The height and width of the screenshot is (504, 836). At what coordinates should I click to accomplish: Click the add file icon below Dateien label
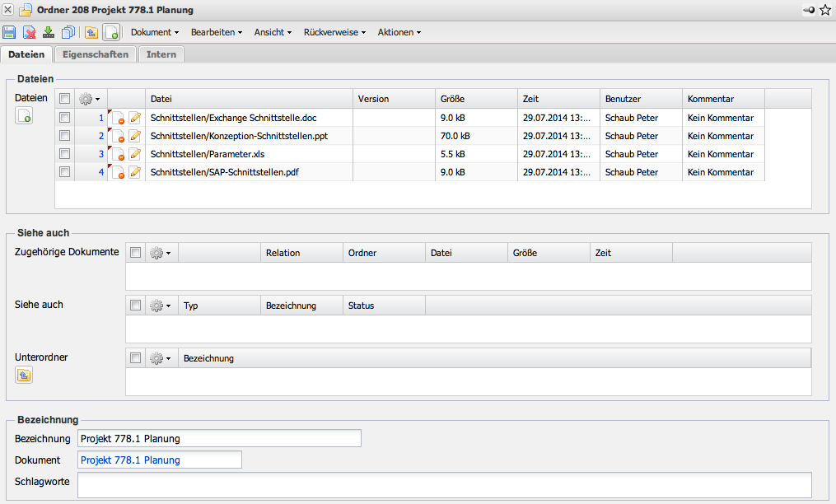24,116
